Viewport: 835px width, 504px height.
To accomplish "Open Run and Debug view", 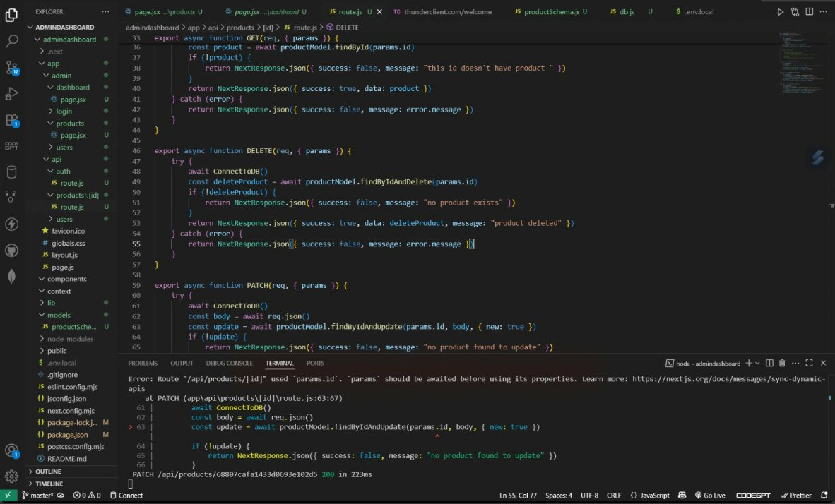I will 11,94.
